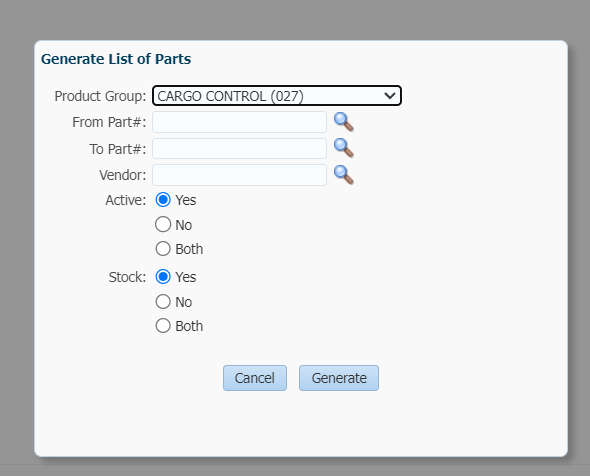The width and height of the screenshot is (590, 476).
Task: Choose No under Active
Action: tap(163, 225)
